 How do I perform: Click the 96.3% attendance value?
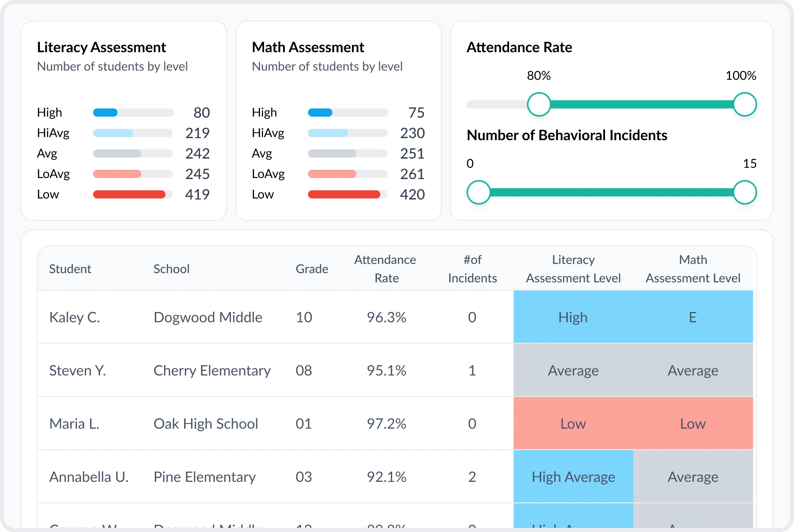pos(386,317)
